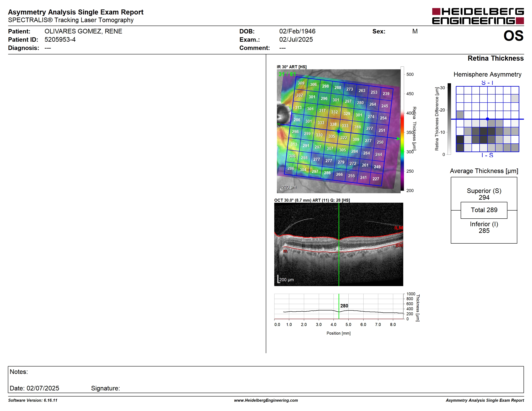Click grid cell value 245
The image size is (532, 411).
tap(385, 106)
